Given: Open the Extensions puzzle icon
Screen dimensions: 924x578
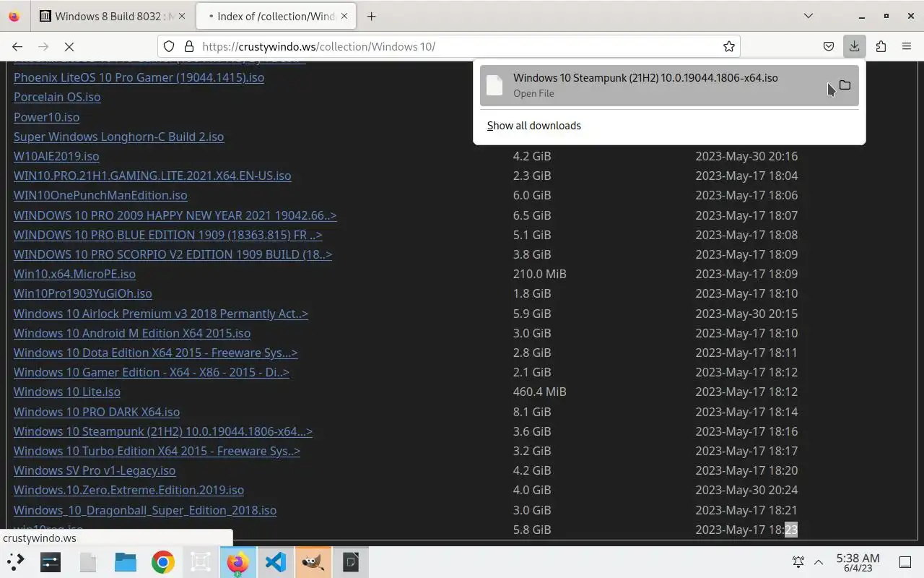Looking at the screenshot, I should point(881,46).
